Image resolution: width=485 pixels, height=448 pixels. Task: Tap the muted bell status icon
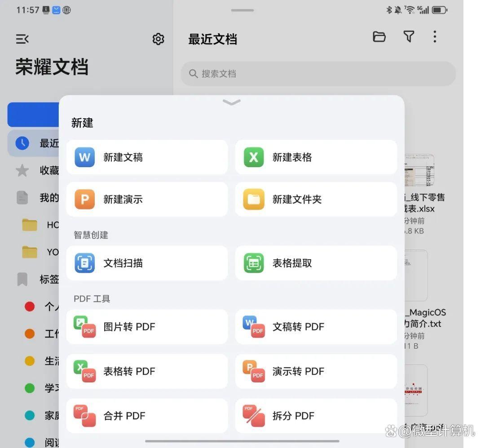398,10
